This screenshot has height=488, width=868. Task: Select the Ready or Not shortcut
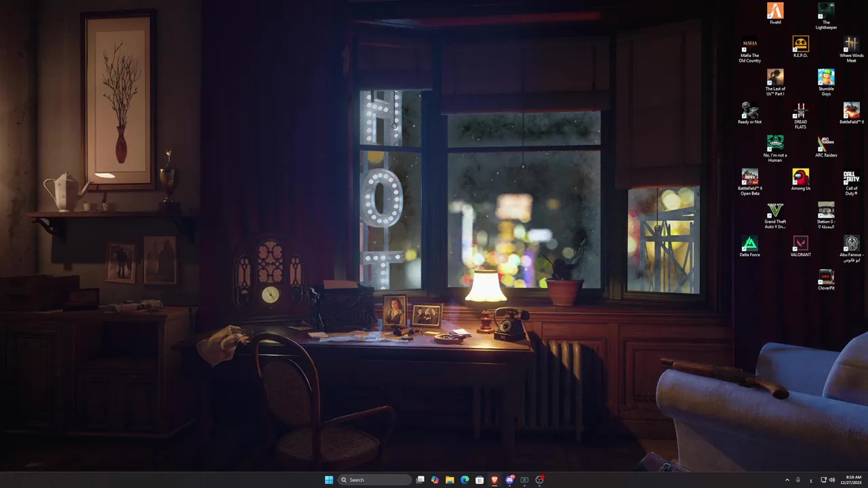click(x=749, y=113)
